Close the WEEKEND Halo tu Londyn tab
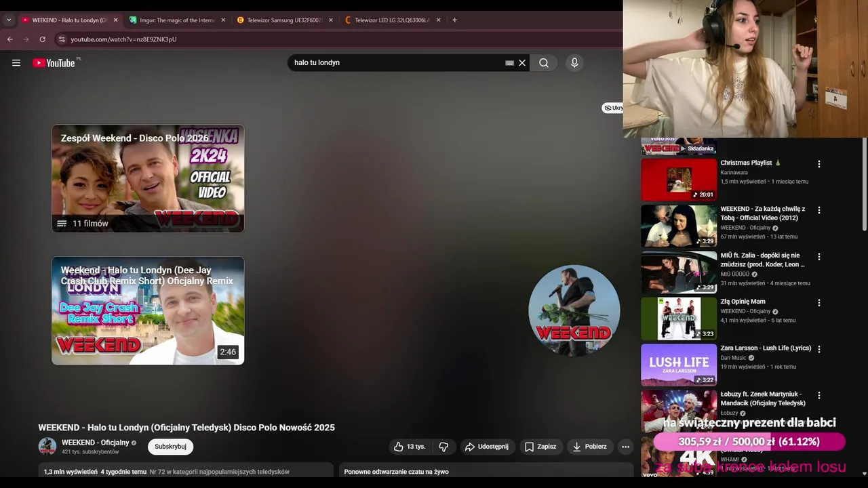This screenshot has height=488, width=868. tap(115, 20)
